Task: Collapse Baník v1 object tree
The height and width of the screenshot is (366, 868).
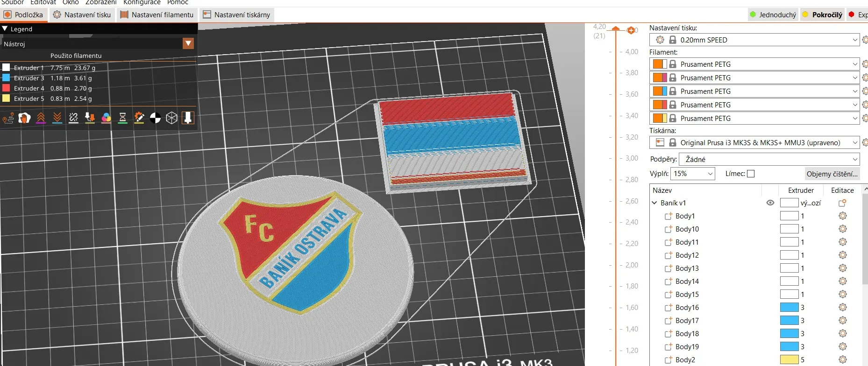Action: point(655,203)
